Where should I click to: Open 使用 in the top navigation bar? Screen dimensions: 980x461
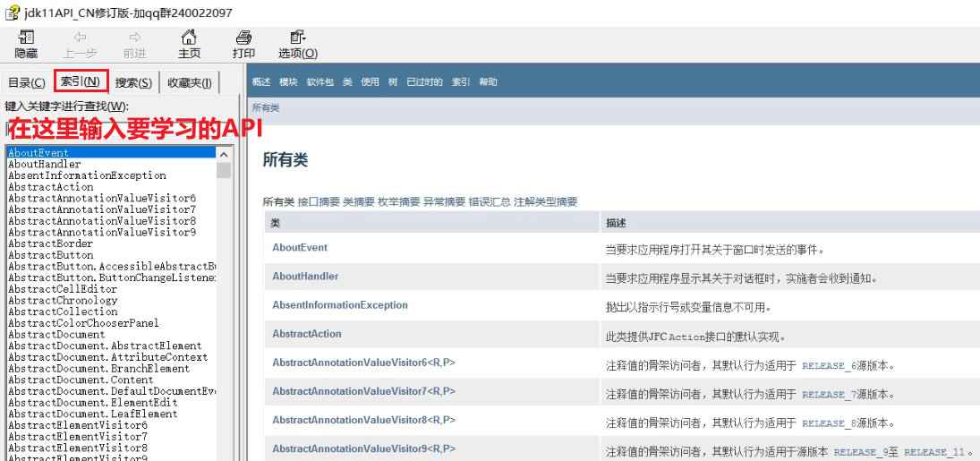(x=370, y=82)
